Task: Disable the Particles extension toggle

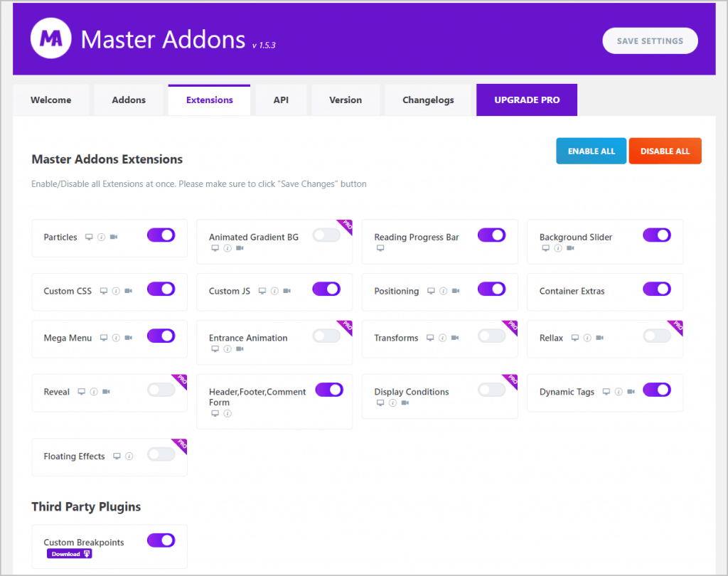Action: tap(161, 235)
